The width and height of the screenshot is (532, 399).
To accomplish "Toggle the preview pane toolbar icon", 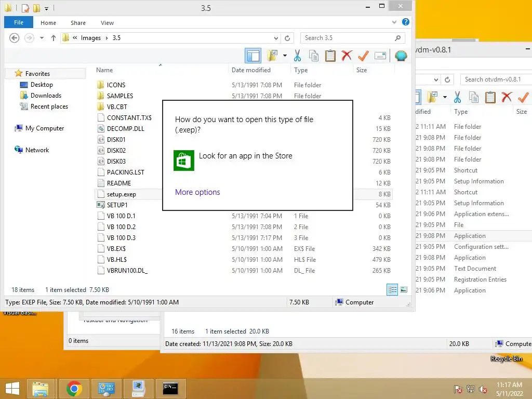I will click(253, 56).
